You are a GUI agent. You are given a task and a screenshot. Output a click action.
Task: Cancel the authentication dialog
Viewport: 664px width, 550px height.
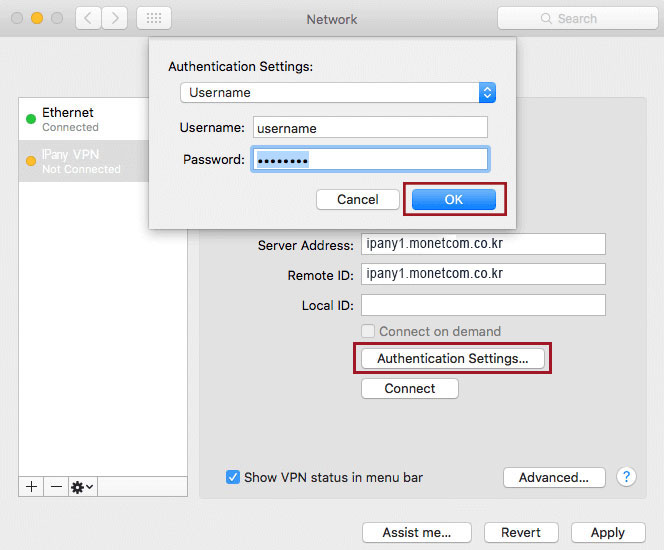(357, 200)
